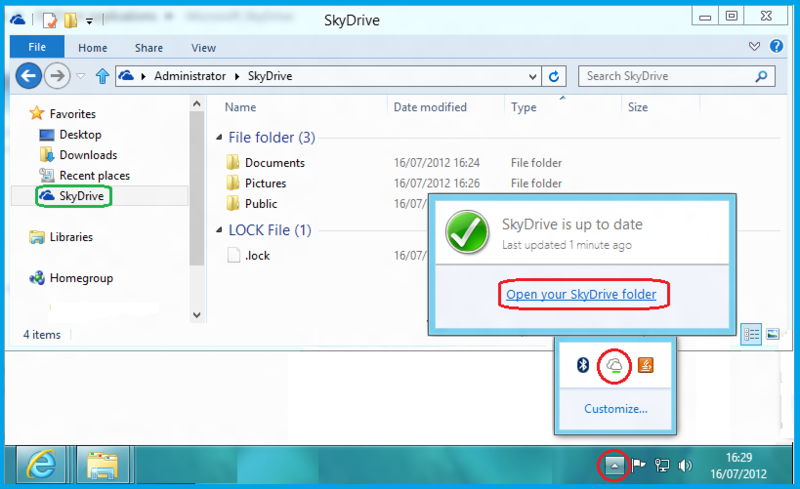Image resolution: width=800 pixels, height=489 pixels.
Task: Click the Bluetooth tray icon
Action: coord(583,365)
